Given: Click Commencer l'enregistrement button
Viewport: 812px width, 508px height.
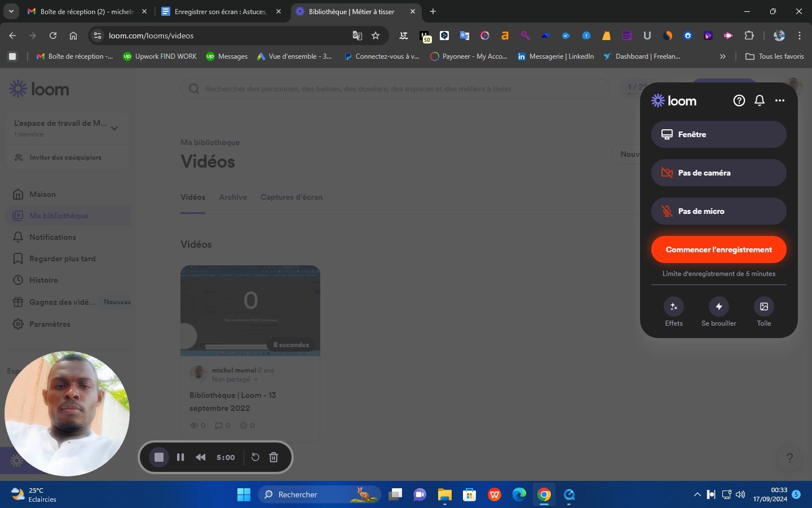Looking at the screenshot, I should (x=718, y=249).
